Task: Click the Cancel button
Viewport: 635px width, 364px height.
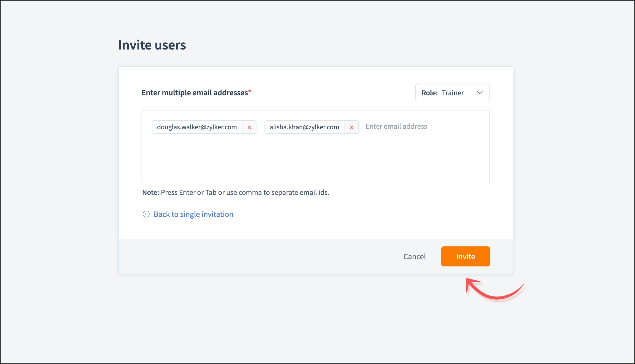Action: pos(414,256)
